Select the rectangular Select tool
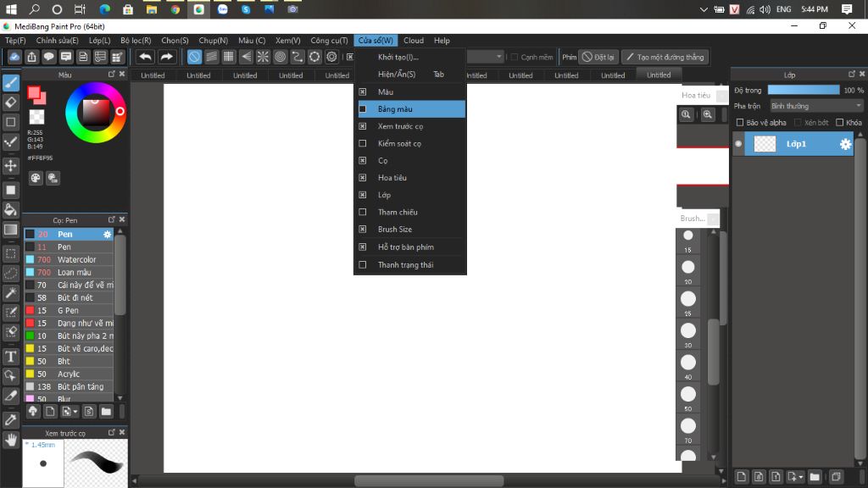The width and height of the screenshot is (868, 488). pos(10,254)
